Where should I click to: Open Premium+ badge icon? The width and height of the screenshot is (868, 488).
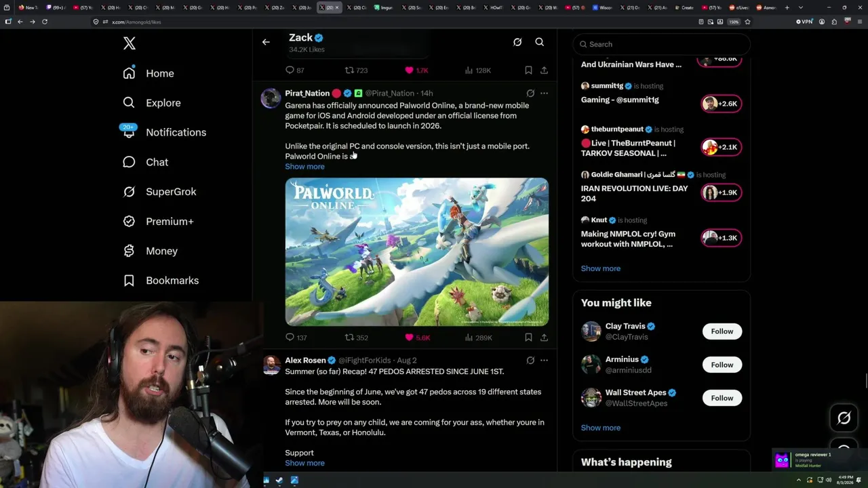(x=129, y=222)
